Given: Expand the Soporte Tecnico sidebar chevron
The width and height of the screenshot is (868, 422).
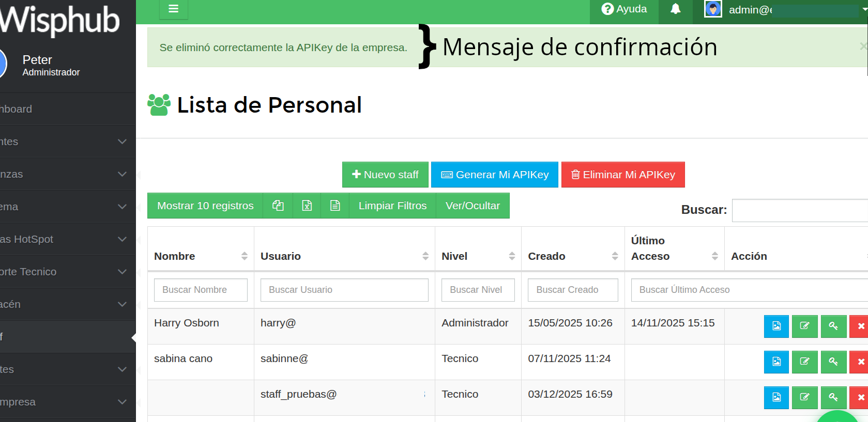Looking at the screenshot, I should tap(122, 272).
